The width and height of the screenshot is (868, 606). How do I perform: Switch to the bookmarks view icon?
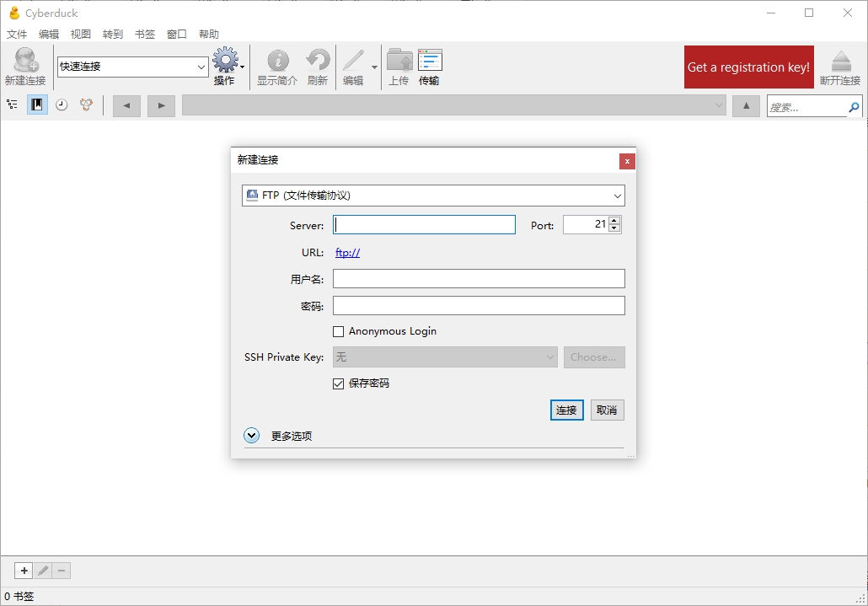coord(37,105)
